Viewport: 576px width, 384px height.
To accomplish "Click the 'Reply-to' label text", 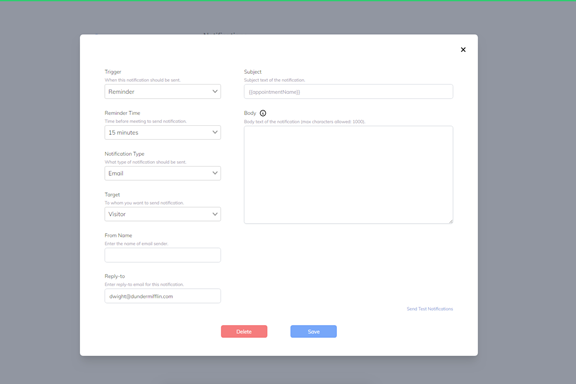I will click(115, 276).
